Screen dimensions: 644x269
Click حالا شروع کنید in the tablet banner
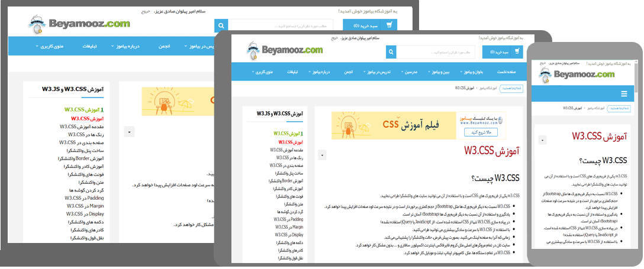pyautogui.click(x=481, y=132)
